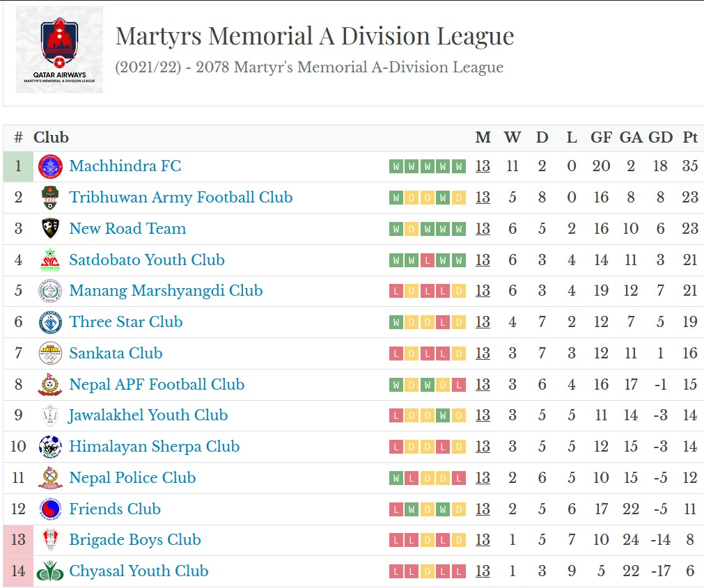Open the Manang Marshyangdi Club link
Screen dimensions: 704x588
coord(166,291)
